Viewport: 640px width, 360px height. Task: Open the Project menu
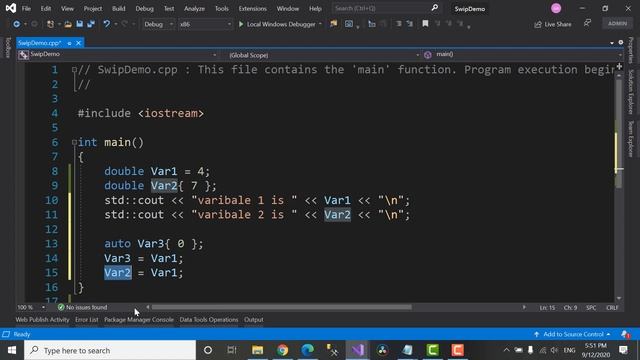(x=93, y=8)
